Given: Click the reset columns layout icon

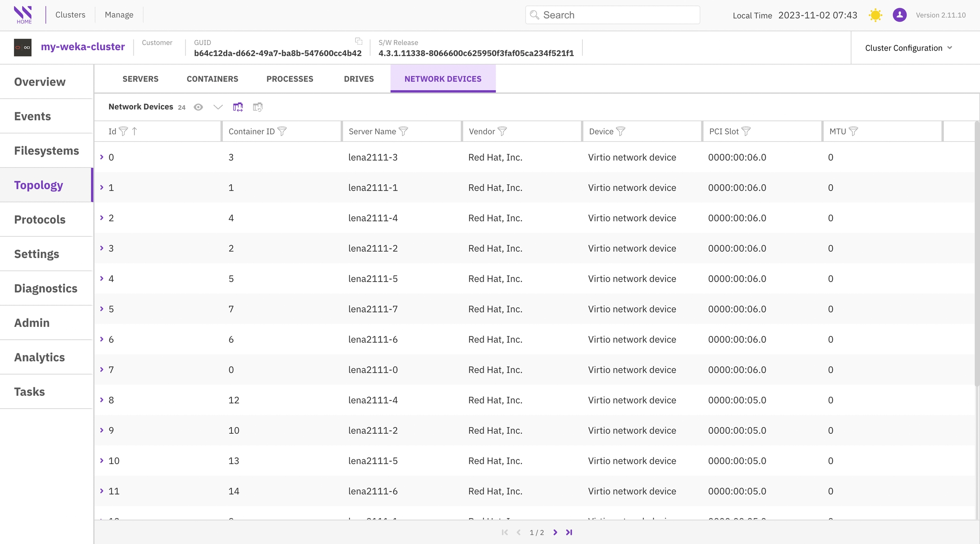Looking at the screenshot, I should pos(257,107).
